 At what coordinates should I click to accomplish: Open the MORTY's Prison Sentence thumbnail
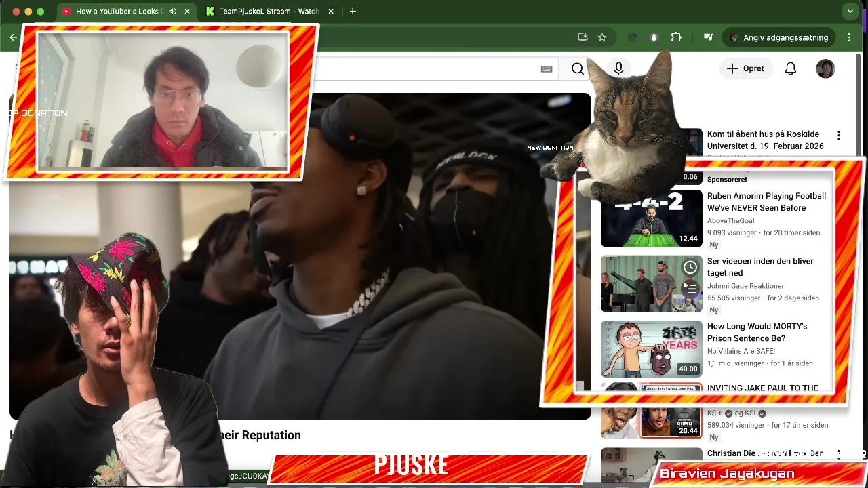click(652, 348)
